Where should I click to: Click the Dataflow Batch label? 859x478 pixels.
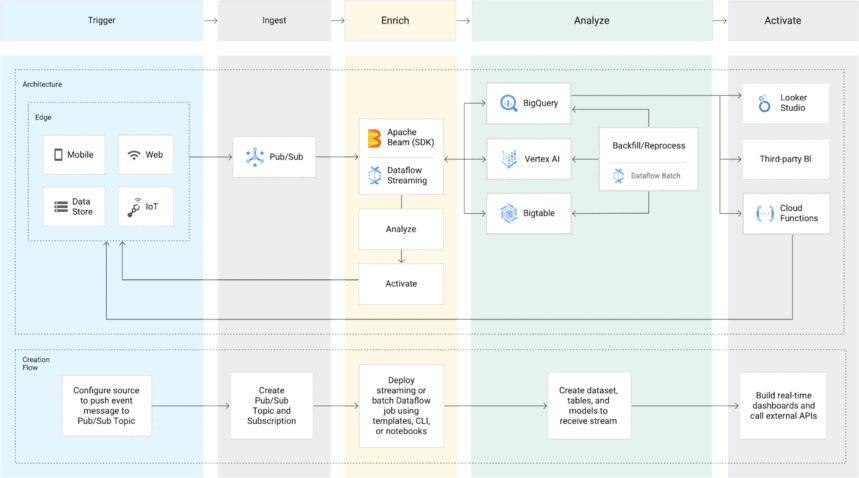(655, 176)
